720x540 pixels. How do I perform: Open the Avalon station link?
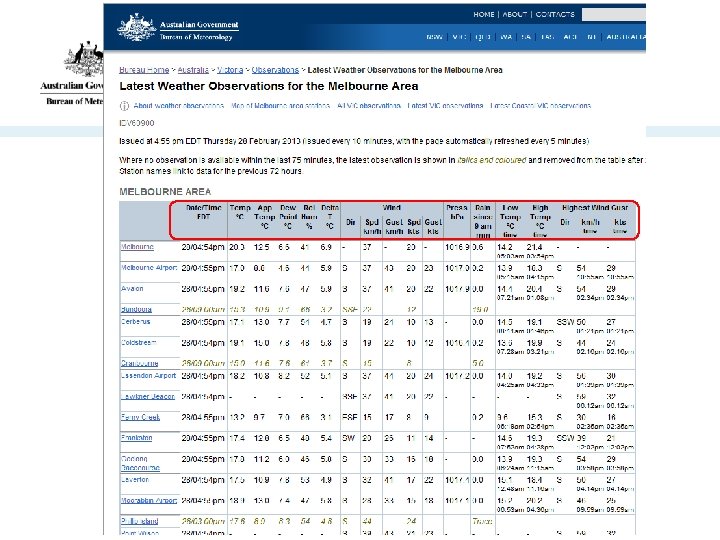pyautogui.click(x=132, y=289)
